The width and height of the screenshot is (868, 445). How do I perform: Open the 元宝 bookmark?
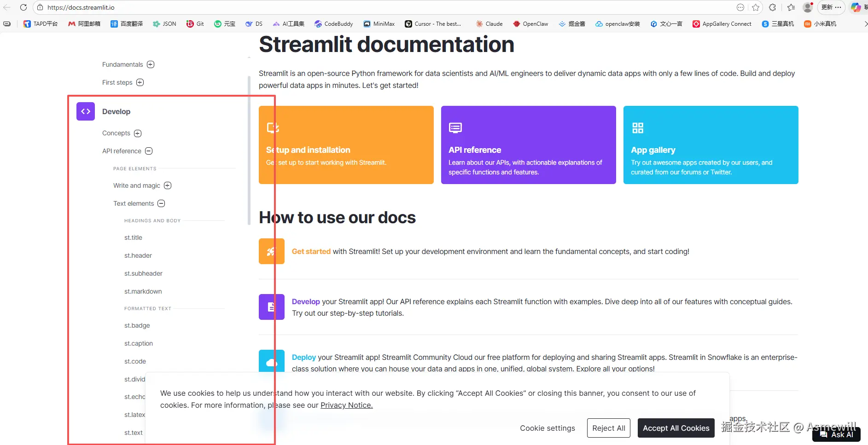(x=225, y=24)
